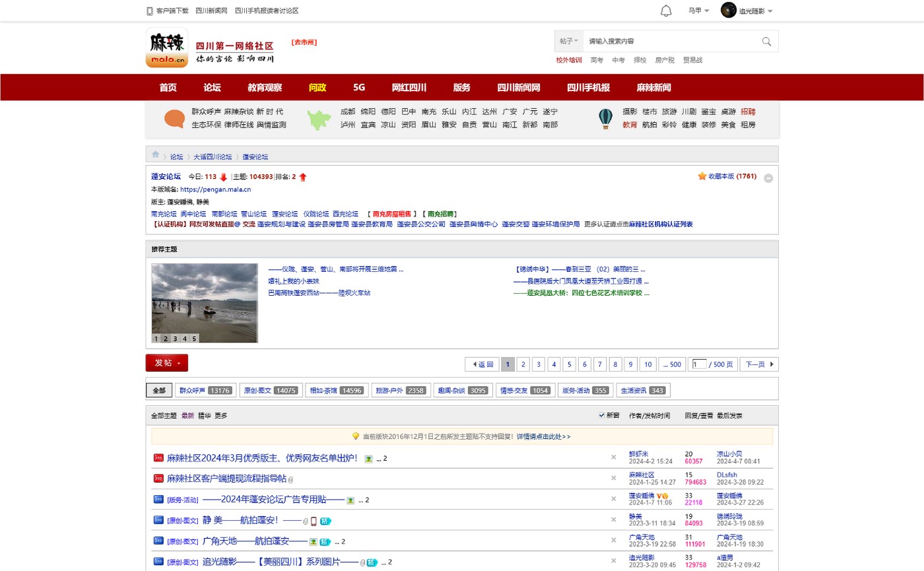Collapse the forum info panel
Screen dimensions: 924x571
pos(768,178)
